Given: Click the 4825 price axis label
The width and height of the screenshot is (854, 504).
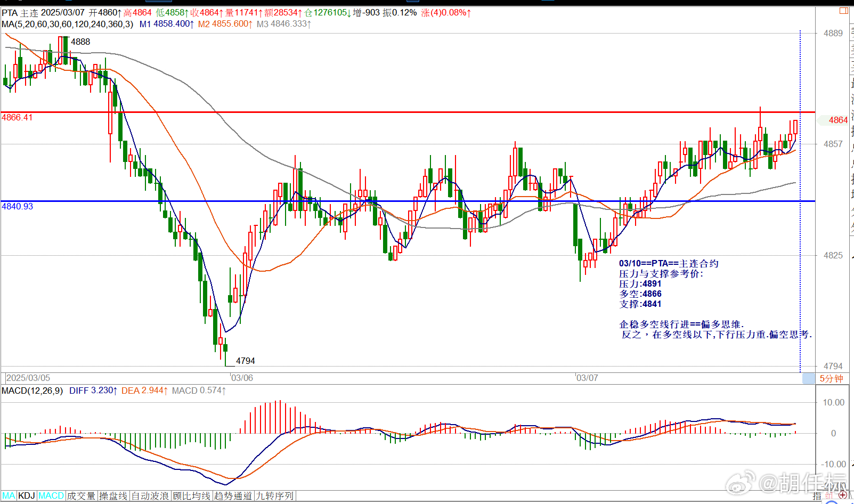Looking at the screenshot, I should coord(833,255).
